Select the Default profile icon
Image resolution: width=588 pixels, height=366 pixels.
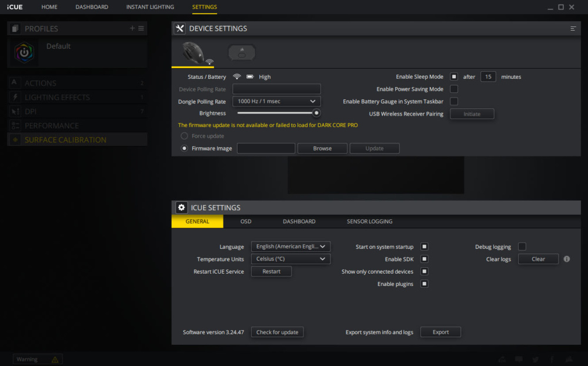(24, 52)
